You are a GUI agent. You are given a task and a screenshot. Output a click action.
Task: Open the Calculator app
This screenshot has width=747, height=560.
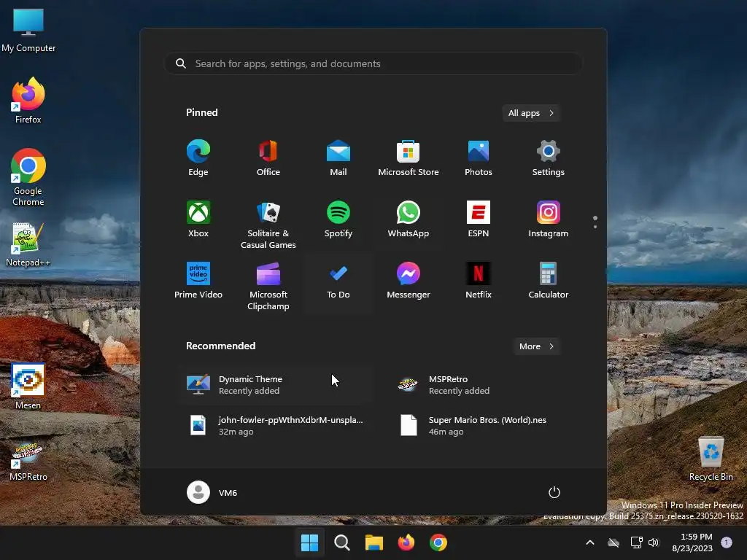click(x=549, y=281)
